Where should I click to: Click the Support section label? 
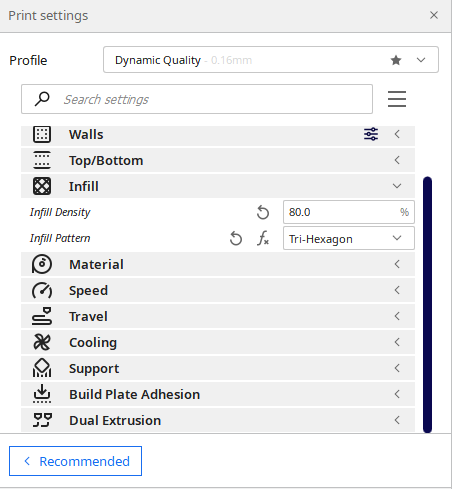click(x=94, y=369)
